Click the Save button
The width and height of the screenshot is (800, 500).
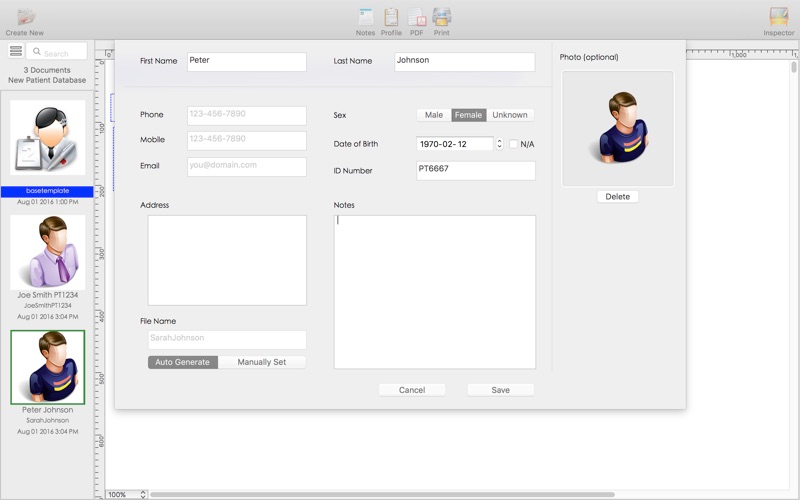(x=501, y=390)
